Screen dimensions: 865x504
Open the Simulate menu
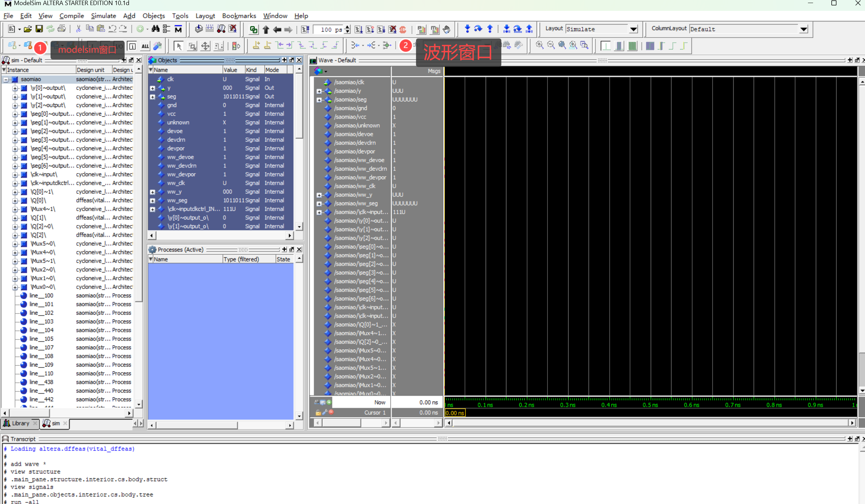[103, 16]
